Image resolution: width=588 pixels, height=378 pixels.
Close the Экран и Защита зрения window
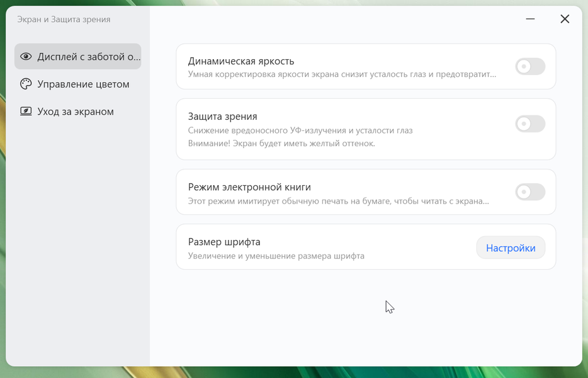coord(565,19)
